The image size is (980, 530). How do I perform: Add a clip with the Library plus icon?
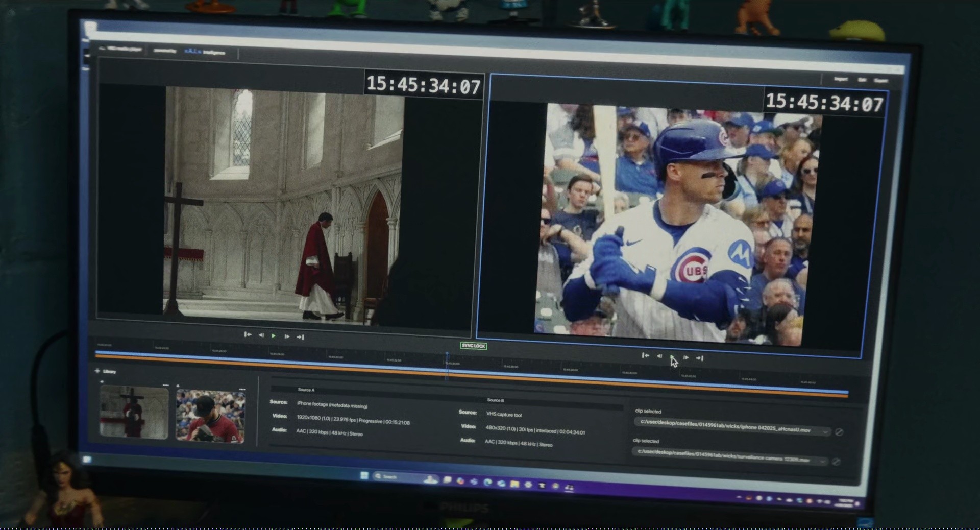(97, 371)
